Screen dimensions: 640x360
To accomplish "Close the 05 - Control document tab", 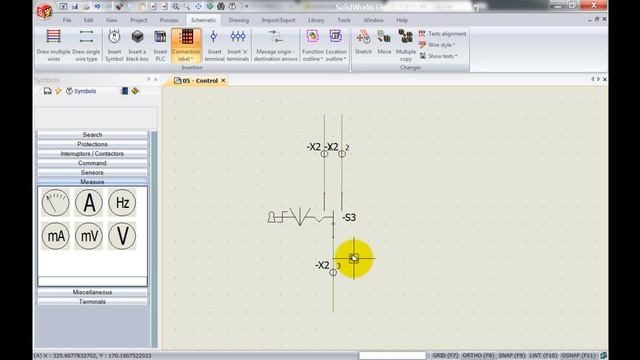I will click(x=223, y=81).
